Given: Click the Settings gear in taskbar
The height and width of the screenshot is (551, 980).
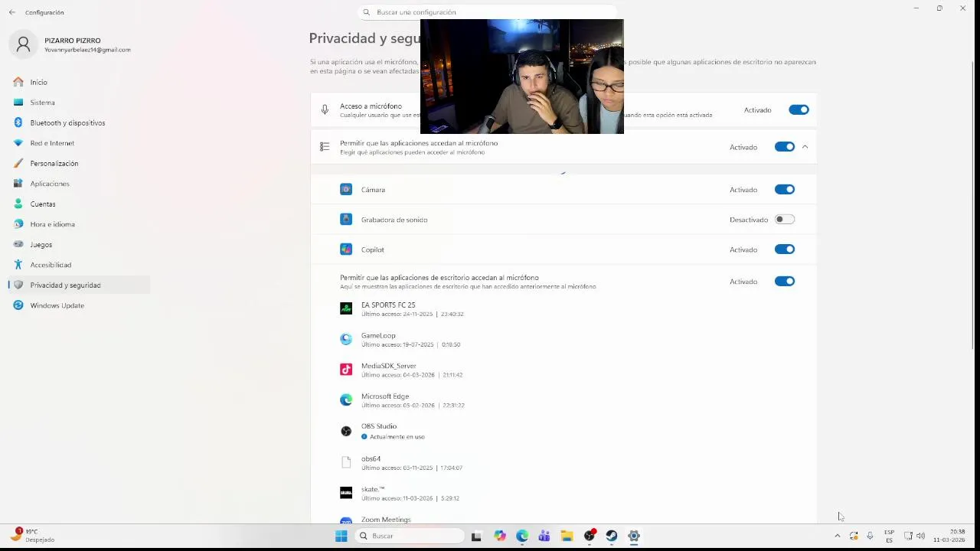Looking at the screenshot, I should click(634, 536).
